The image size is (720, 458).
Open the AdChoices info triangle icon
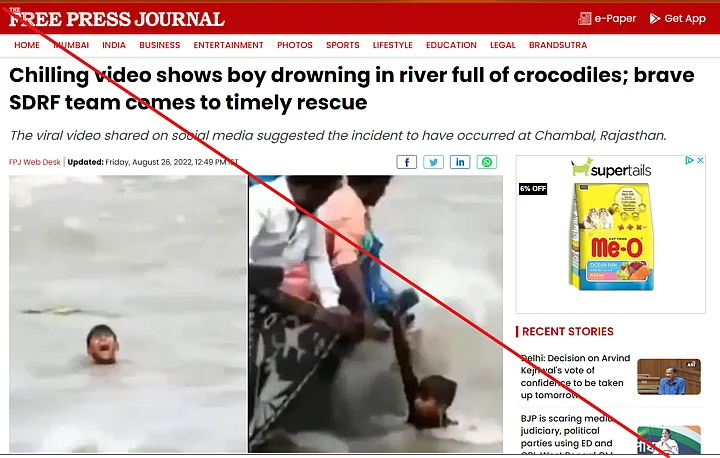point(689,160)
